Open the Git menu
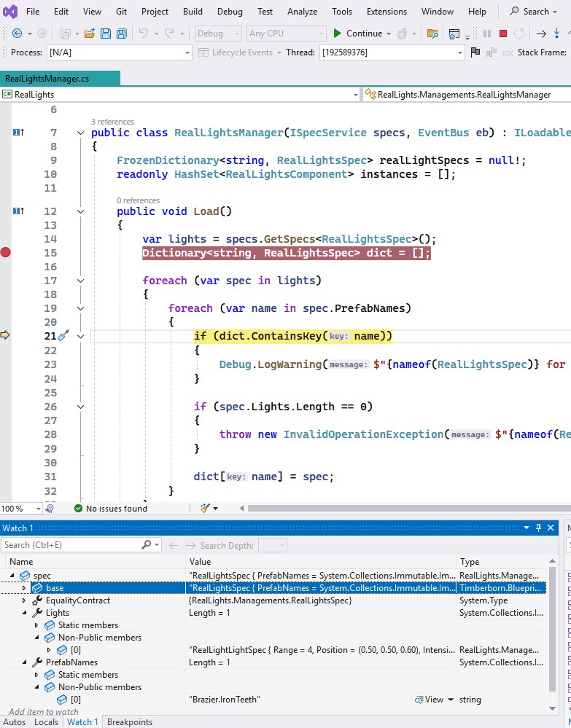 click(x=121, y=12)
